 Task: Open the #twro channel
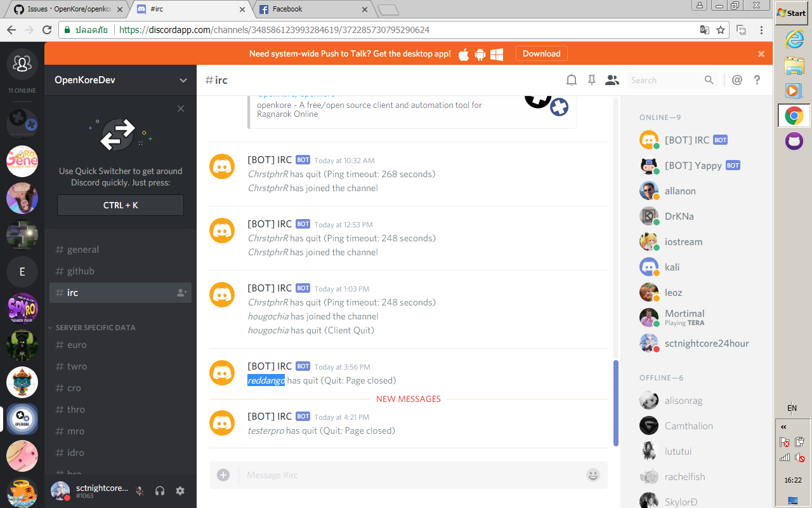(x=121, y=366)
